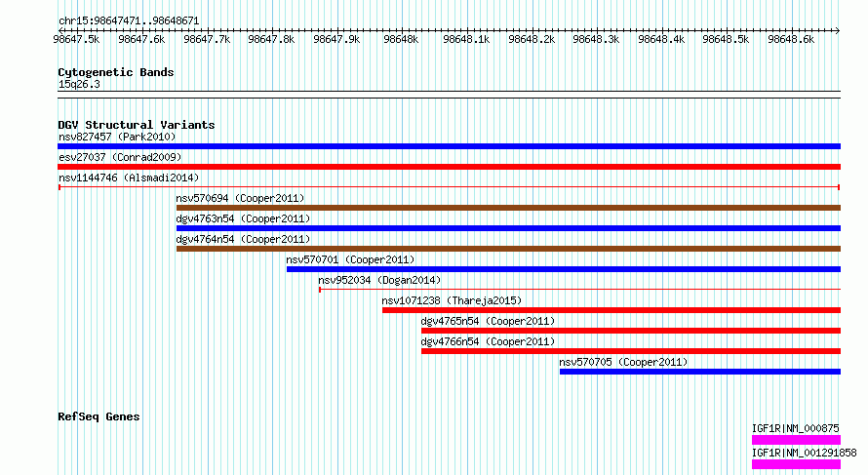Click the 15q26.3 band label
This screenshot has width=868, height=475.
tap(79, 84)
